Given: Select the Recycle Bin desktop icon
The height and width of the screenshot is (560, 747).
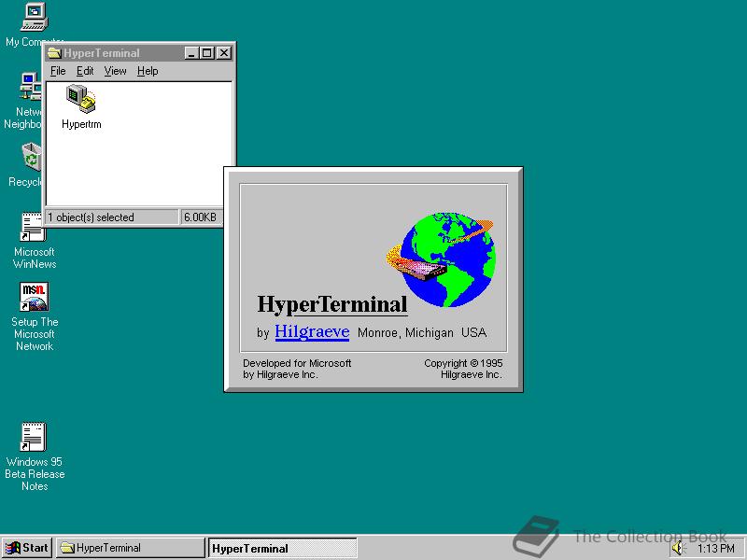Looking at the screenshot, I should pos(32,157).
